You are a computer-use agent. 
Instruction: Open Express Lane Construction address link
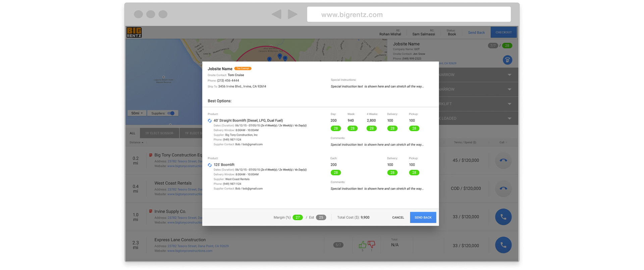198,246
